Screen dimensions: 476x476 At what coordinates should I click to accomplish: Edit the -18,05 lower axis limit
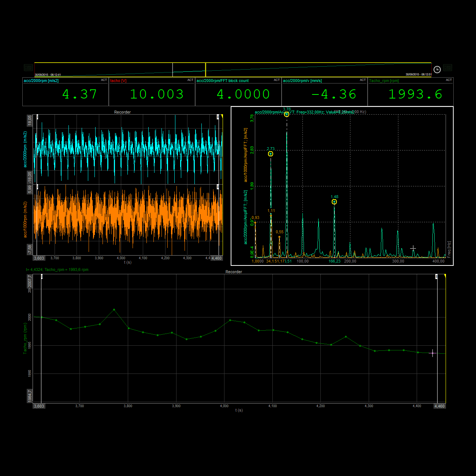tap(30, 177)
